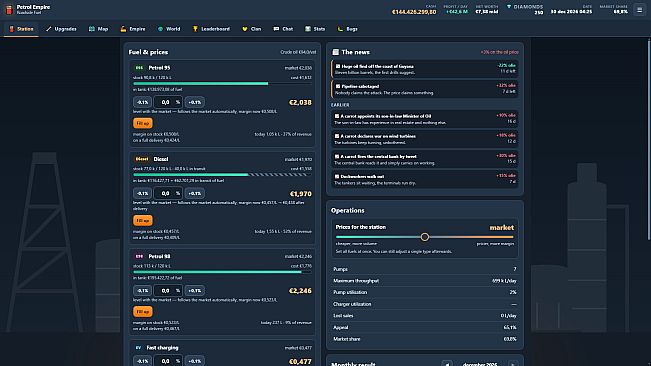Image resolution: width=651 pixels, height=366 pixels.
Task: Lower Petrol 95 price by 0.1%
Action: pyautogui.click(x=142, y=102)
